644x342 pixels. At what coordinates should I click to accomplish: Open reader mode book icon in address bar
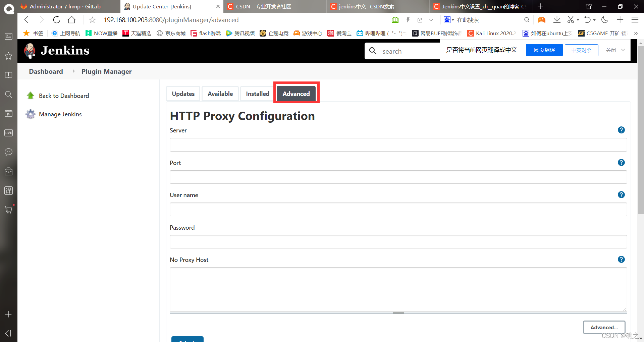pos(395,20)
